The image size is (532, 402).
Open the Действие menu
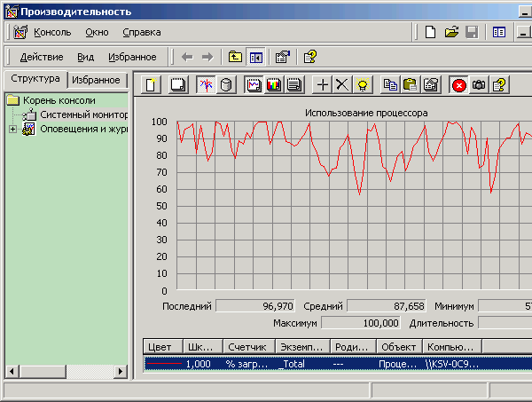(x=42, y=57)
